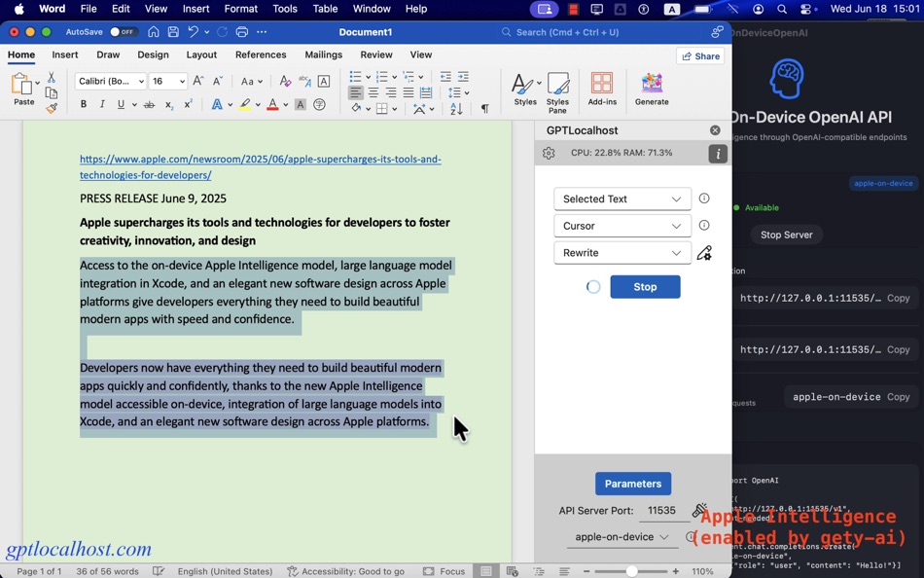Select the Format Painter brush
This screenshot has height=578, width=924.
(x=52, y=108)
